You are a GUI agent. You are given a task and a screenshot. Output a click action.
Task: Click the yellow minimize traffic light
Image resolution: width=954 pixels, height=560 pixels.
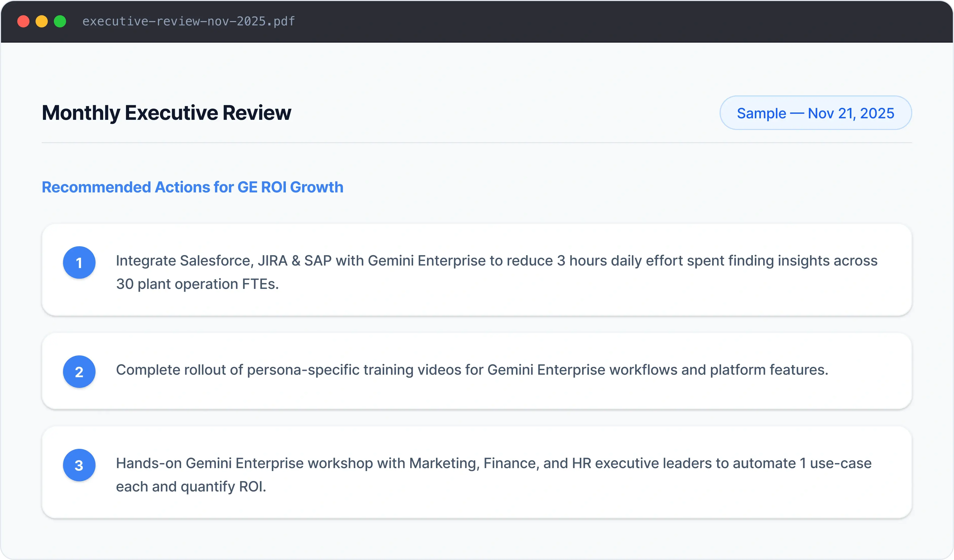(42, 22)
